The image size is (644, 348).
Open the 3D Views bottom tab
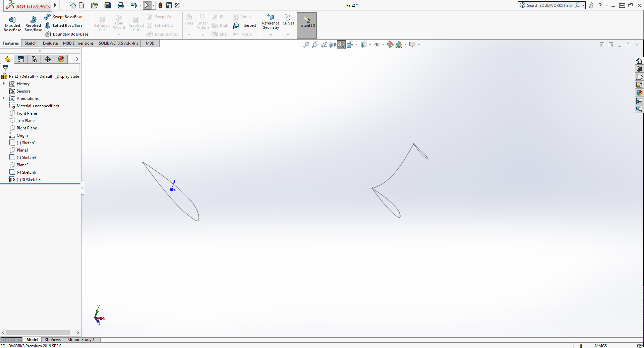(53, 340)
